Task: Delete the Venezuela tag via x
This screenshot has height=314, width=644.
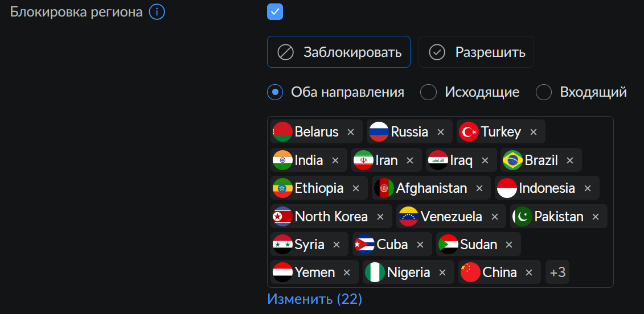Action: (x=495, y=216)
